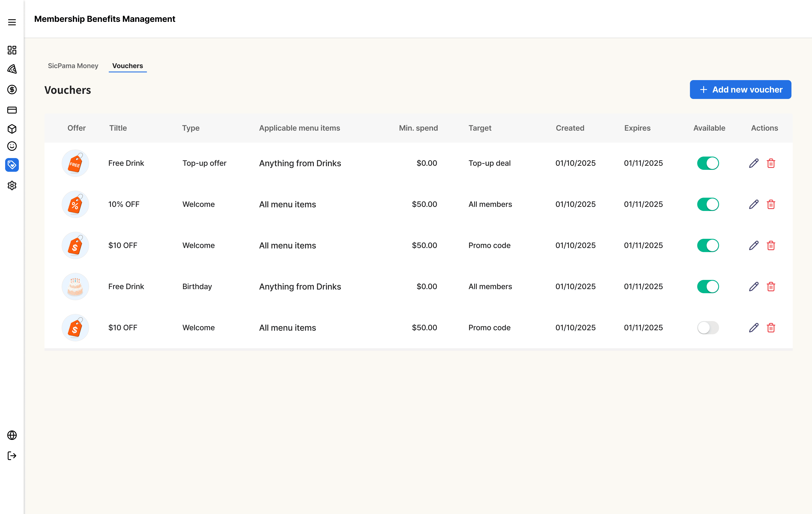The height and width of the screenshot is (514, 812).
Task: Disable the Top-up offer voucher toggle
Action: click(708, 163)
